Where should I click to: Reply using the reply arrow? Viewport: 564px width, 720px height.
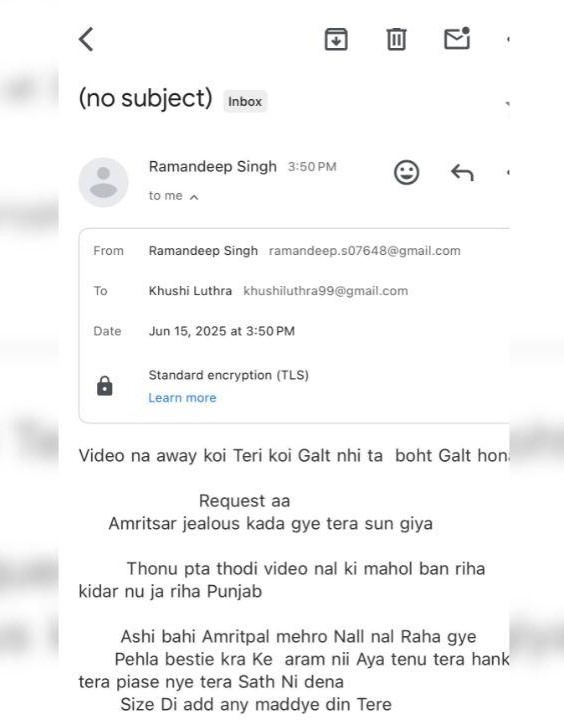pos(462,173)
